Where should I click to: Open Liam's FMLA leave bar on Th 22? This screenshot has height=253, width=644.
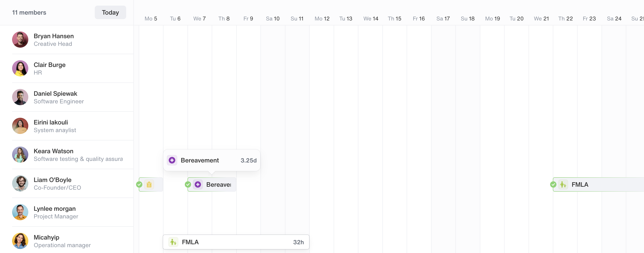click(598, 185)
